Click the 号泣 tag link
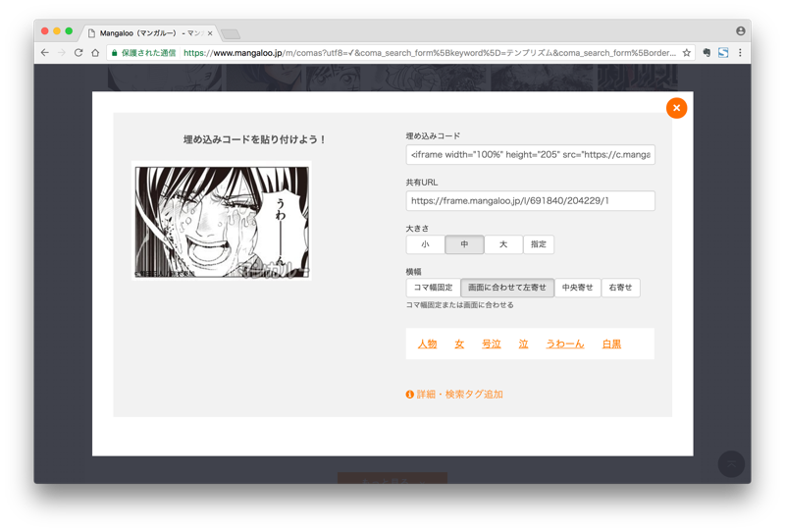This screenshot has height=532, width=785. (x=491, y=345)
